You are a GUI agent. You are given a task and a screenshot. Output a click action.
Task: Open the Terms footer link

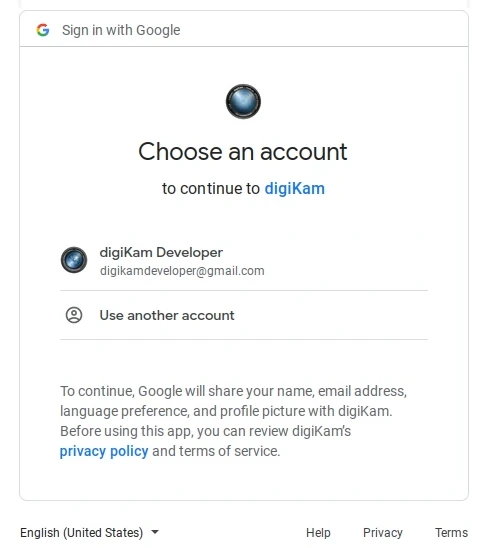coord(451,533)
